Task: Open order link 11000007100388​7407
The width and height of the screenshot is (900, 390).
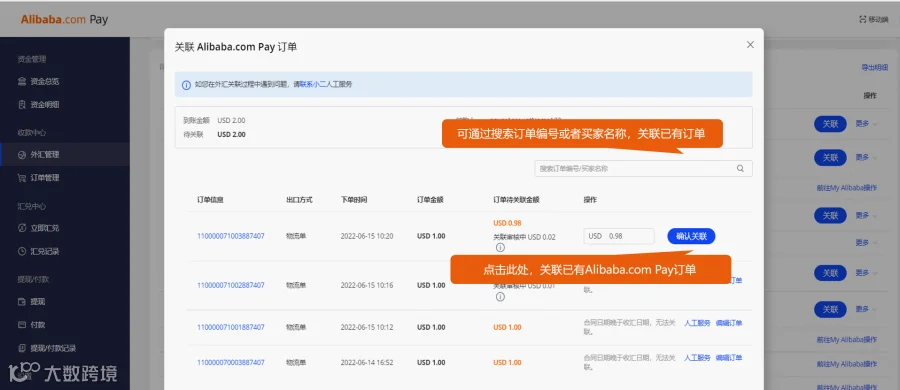Action: 231,236
